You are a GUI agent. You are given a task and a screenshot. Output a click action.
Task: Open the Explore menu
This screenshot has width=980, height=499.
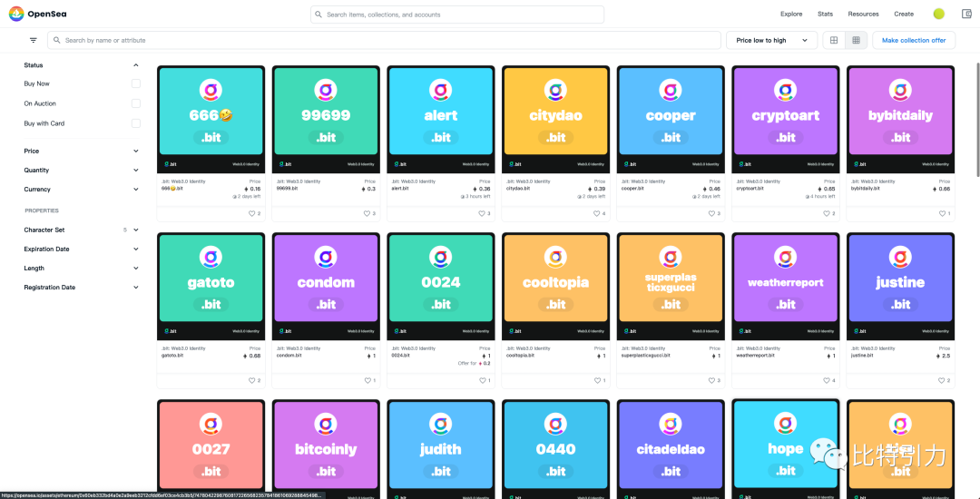click(791, 14)
